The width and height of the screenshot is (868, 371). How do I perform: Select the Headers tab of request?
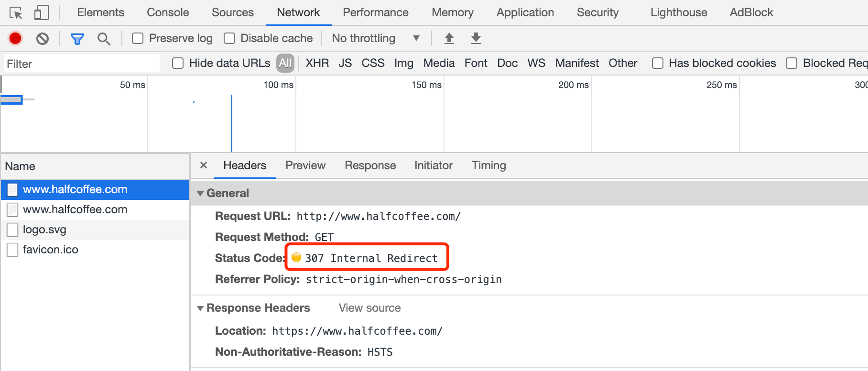[245, 165]
